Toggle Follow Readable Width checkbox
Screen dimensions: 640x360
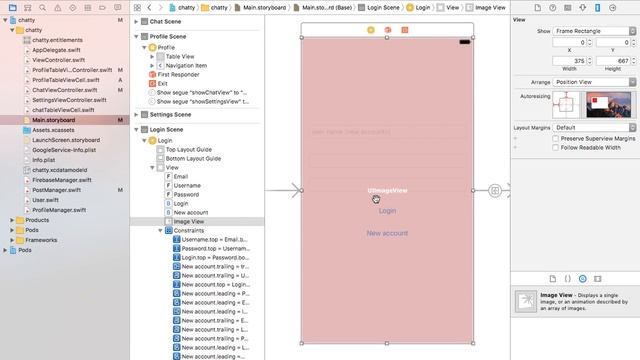[556, 147]
